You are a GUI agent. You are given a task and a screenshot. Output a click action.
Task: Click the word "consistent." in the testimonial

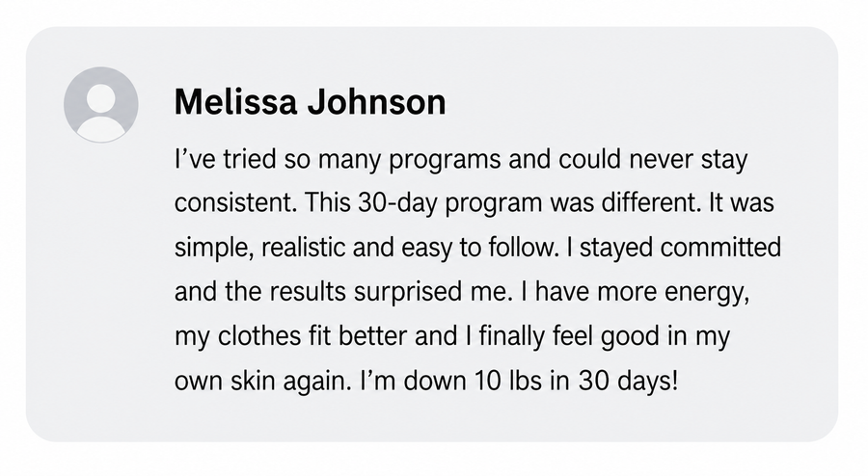click(234, 203)
